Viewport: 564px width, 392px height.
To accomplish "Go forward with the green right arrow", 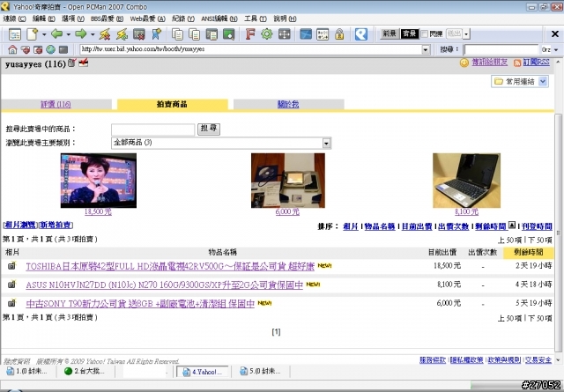I will click(81, 33).
